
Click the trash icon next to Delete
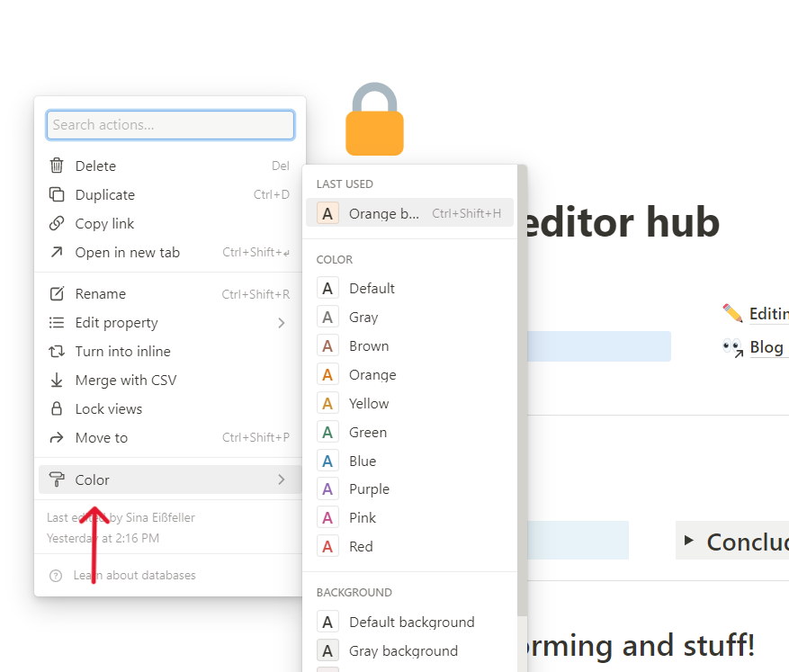(55, 166)
